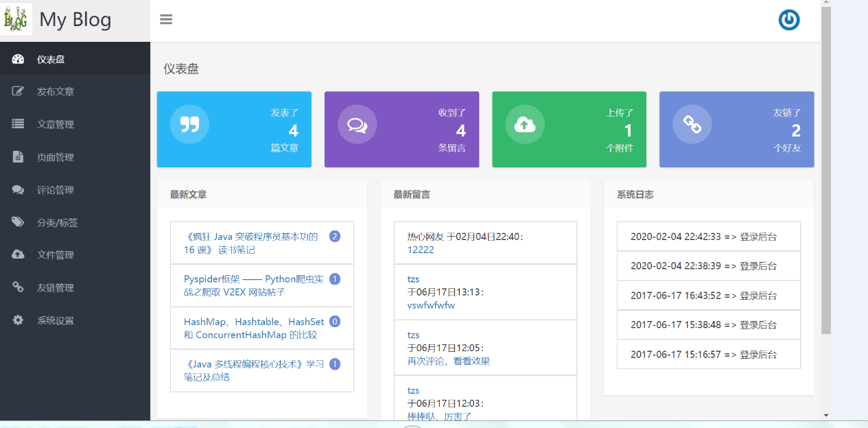The width and height of the screenshot is (868, 428).
Task: Click the scrollbar up arrow
Action: [826, 3]
